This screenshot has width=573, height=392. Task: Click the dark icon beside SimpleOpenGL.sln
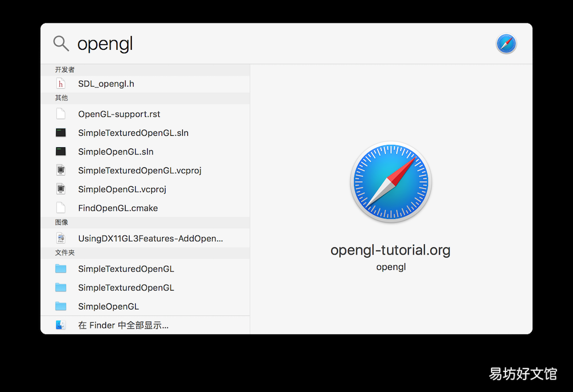61,152
